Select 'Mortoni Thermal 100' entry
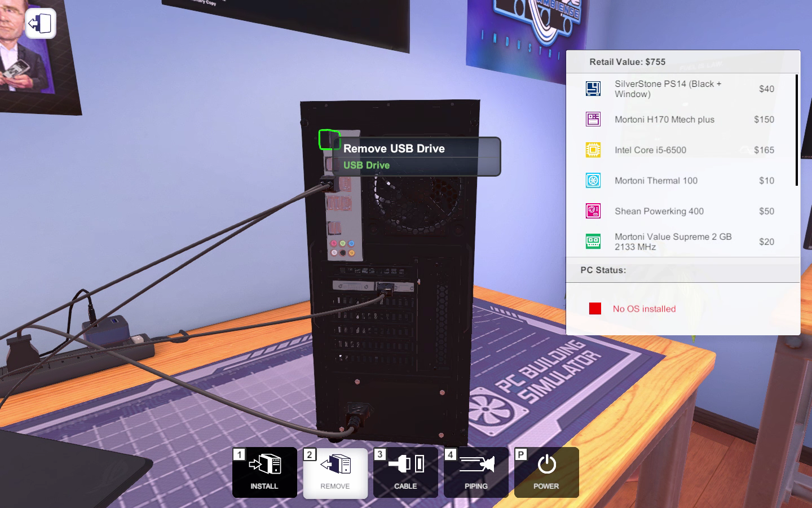The height and width of the screenshot is (508, 812). point(681,181)
